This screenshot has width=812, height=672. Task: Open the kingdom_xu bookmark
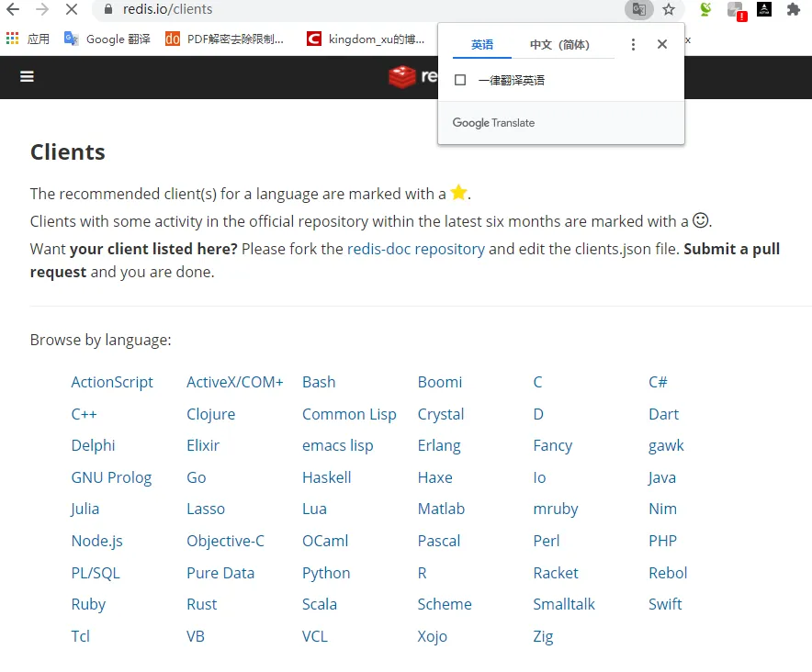click(x=366, y=39)
